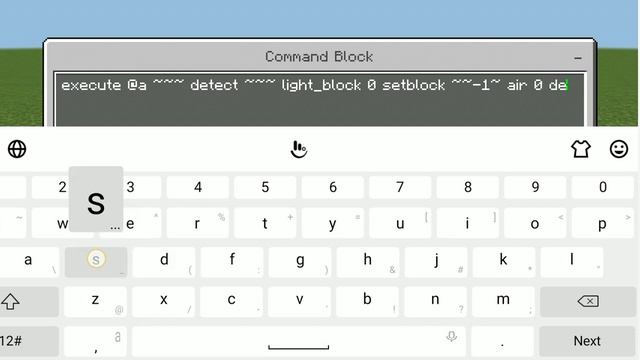Click the command text input field

click(320, 99)
